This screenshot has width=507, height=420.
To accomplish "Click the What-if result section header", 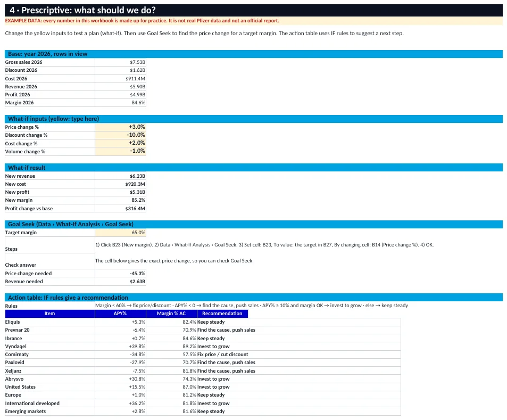I will [253, 168].
